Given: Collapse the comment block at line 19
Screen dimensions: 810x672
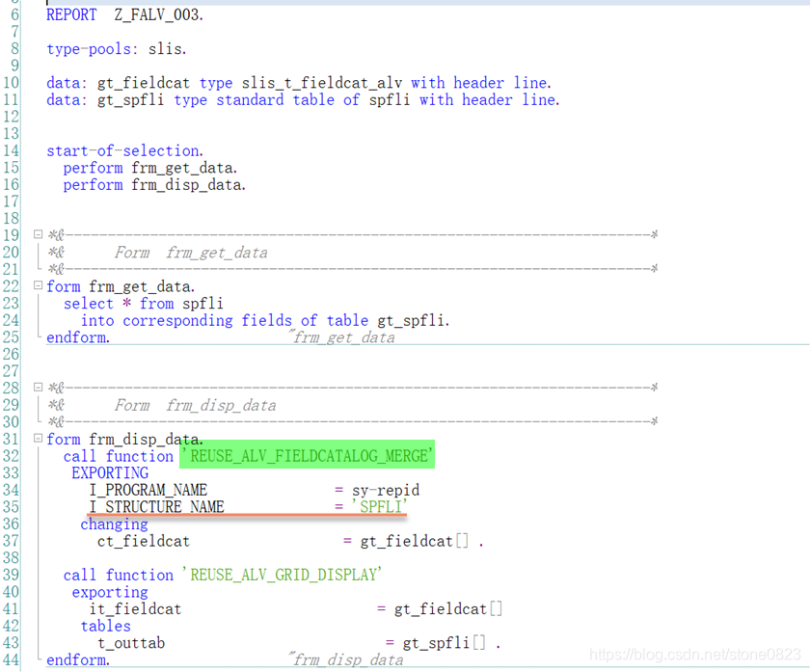Looking at the screenshot, I should tap(38, 234).
